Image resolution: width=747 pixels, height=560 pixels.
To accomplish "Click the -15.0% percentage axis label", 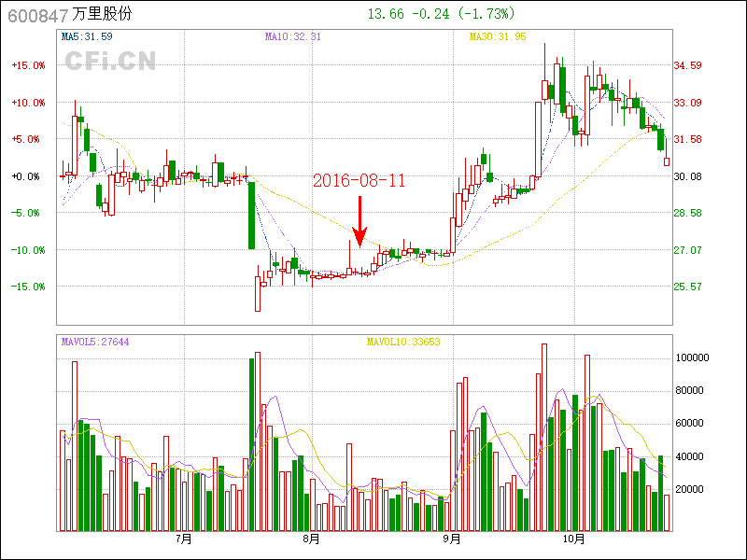I will point(28,287).
